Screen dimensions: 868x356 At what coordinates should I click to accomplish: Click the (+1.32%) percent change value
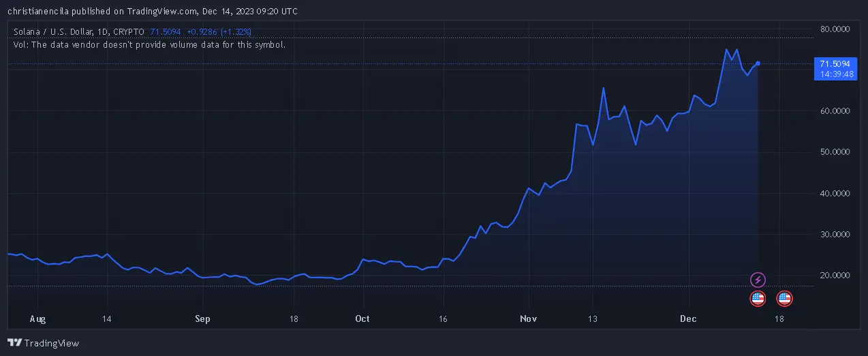coord(236,31)
